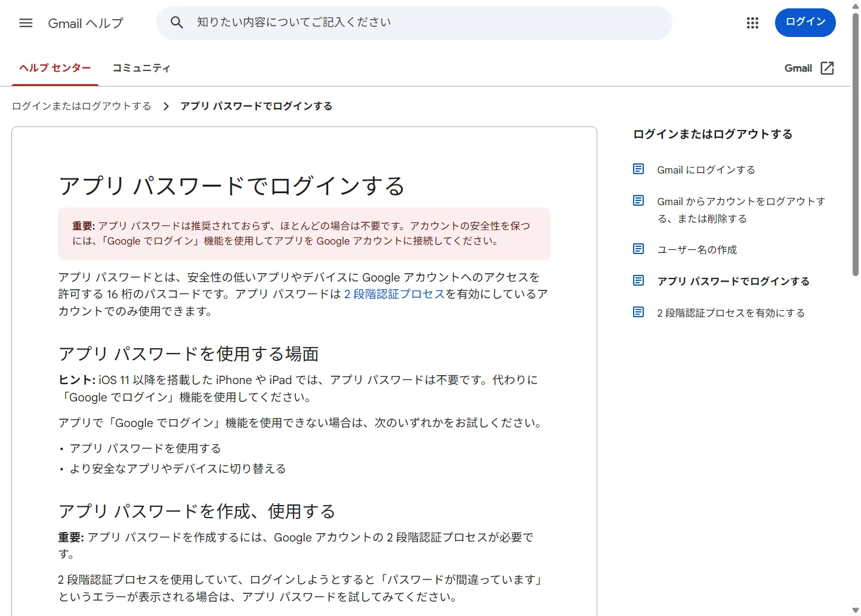
Task: Click Gmail ヘルプ title
Action: tap(85, 23)
